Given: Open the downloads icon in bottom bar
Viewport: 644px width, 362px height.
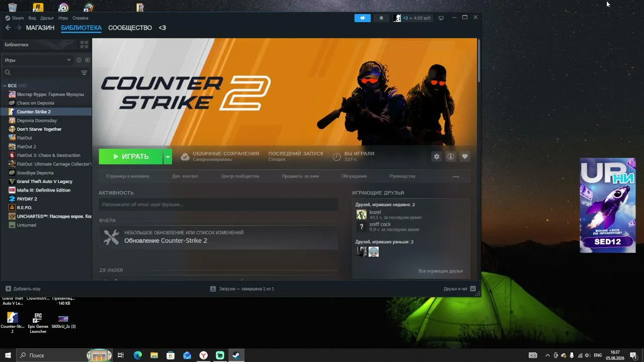Looking at the screenshot, I should coord(213,289).
